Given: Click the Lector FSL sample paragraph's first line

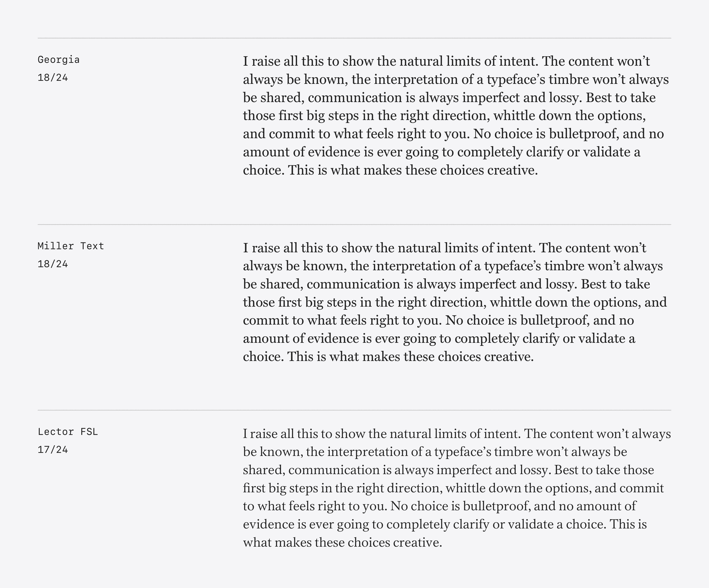Looking at the screenshot, I should pos(457,434).
